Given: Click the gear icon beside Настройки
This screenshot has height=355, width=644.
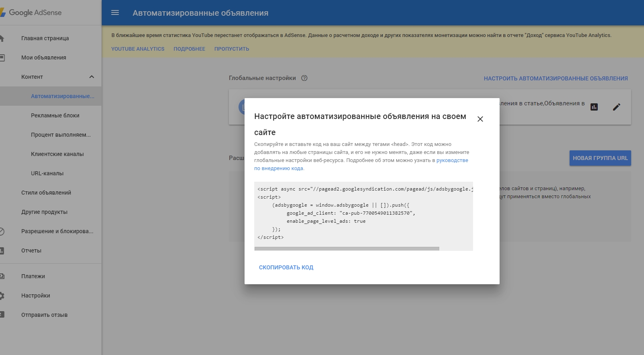Looking at the screenshot, I should pos(2,295).
